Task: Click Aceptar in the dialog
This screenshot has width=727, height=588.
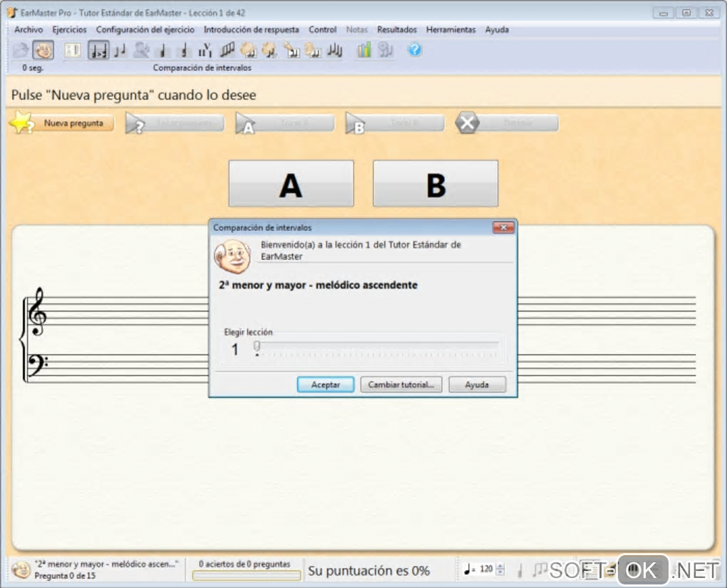Action: tap(326, 384)
